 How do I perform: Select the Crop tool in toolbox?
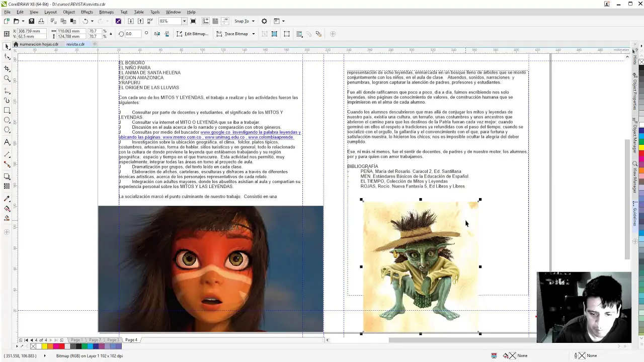pos(7,68)
